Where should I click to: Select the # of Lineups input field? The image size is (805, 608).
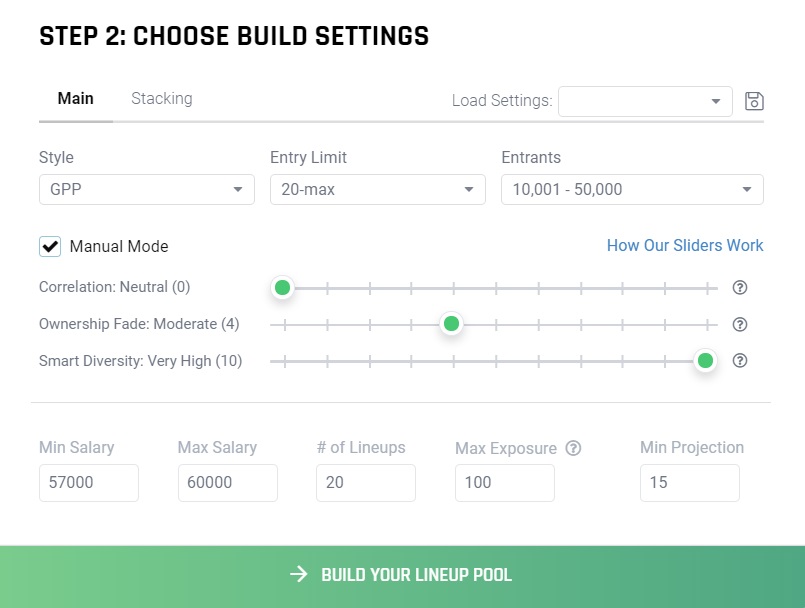click(x=365, y=483)
